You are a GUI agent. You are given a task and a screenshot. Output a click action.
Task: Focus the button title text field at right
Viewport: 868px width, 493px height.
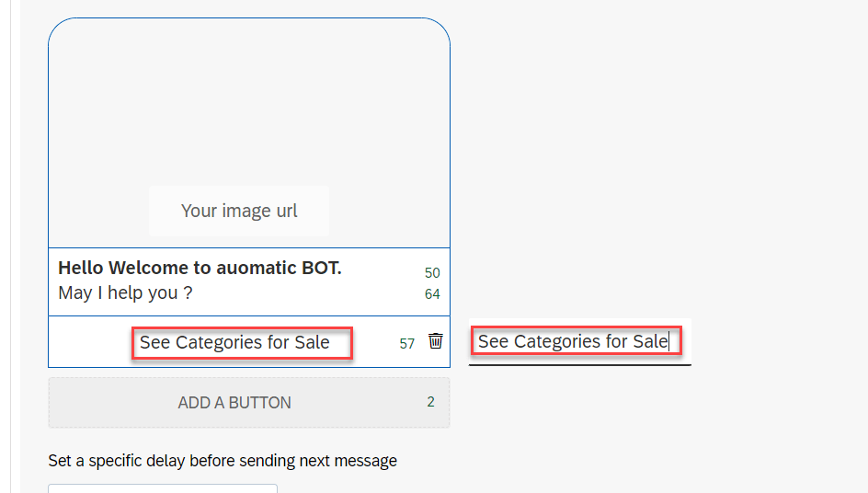click(573, 342)
